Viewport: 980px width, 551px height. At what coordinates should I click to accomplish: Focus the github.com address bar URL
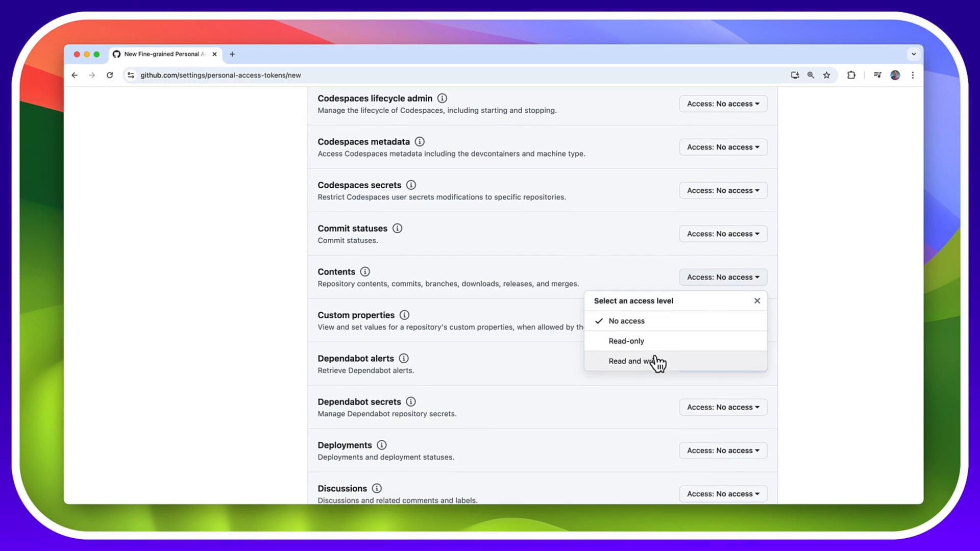(220, 75)
